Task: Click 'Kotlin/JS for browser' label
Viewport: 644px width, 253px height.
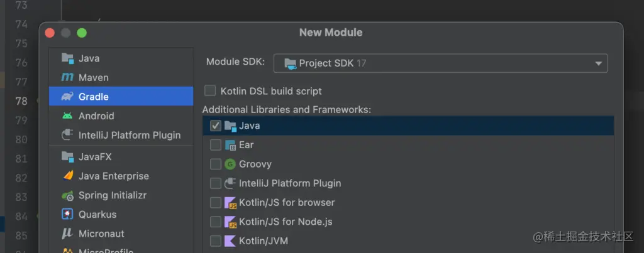Action: tap(287, 203)
